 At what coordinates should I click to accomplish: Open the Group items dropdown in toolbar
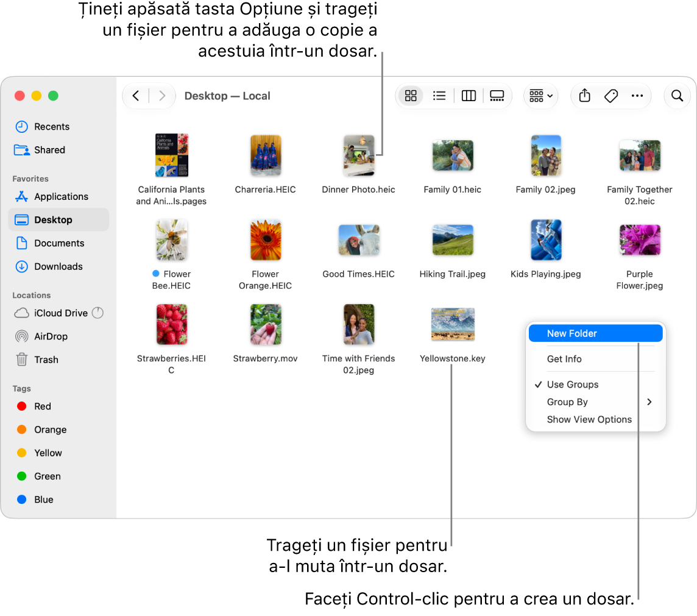pos(540,96)
